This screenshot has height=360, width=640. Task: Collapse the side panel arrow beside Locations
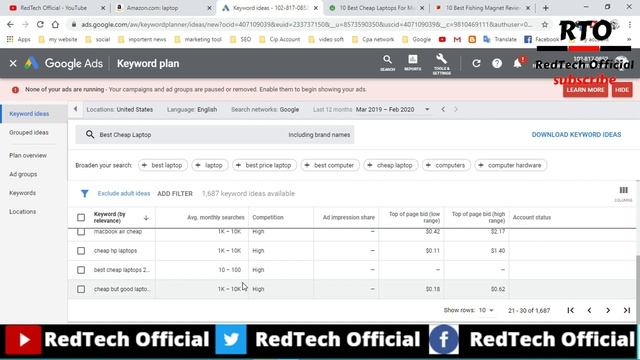(76, 109)
